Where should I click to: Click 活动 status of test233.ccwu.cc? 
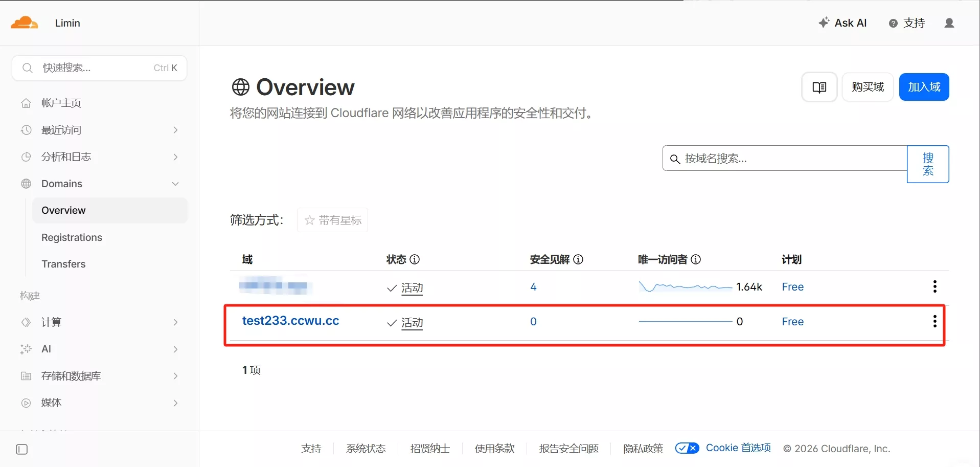click(x=412, y=323)
